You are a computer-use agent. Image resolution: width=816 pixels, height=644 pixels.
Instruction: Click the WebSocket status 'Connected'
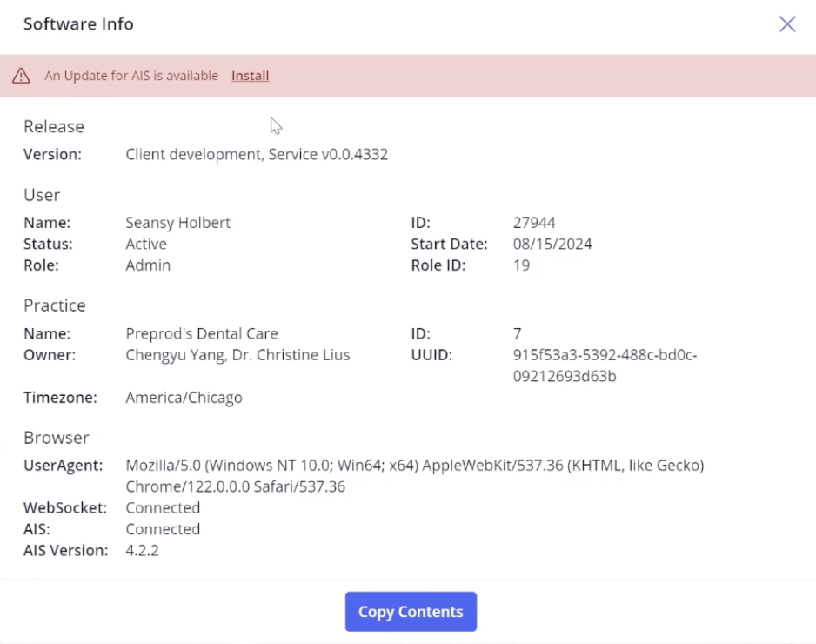point(163,508)
